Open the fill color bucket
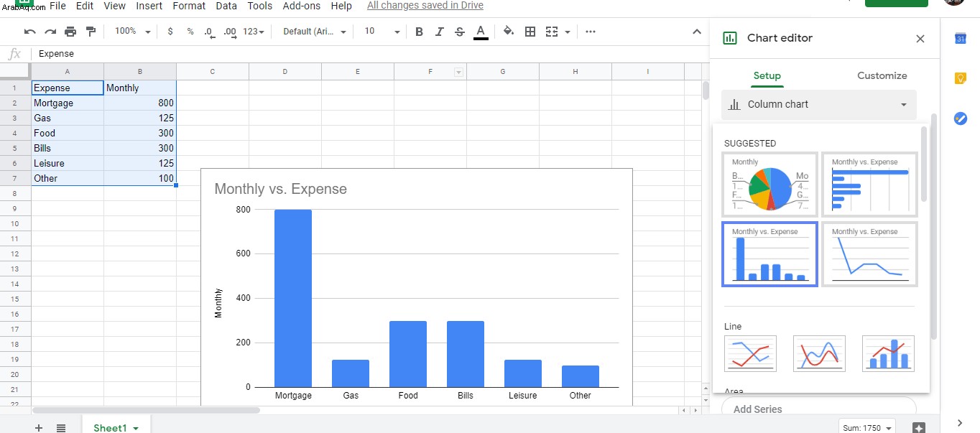 [509, 32]
